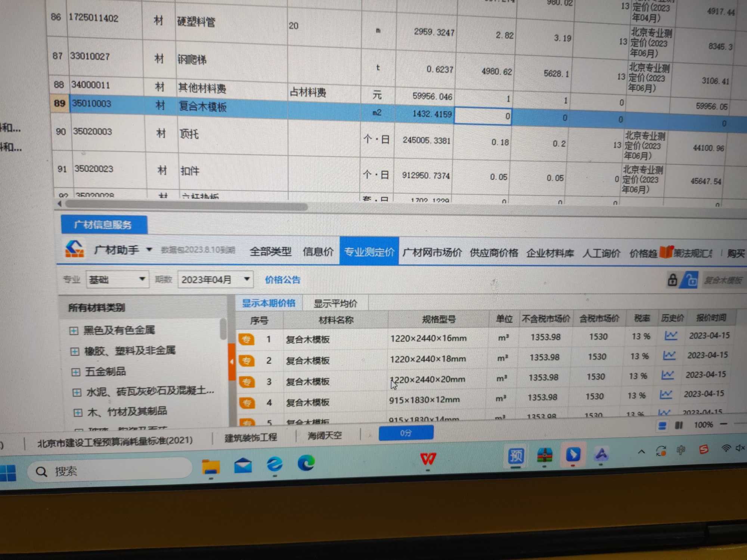Open history price chart for 1220×2440×16mm row
747x560 pixels.
tap(671, 335)
